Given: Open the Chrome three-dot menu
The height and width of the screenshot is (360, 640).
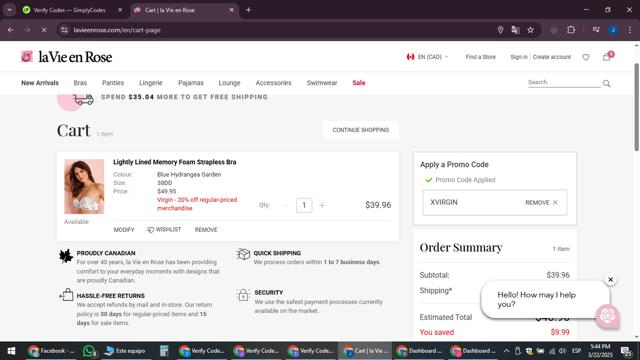Looking at the screenshot, I should pyautogui.click(x=629, y=30).
